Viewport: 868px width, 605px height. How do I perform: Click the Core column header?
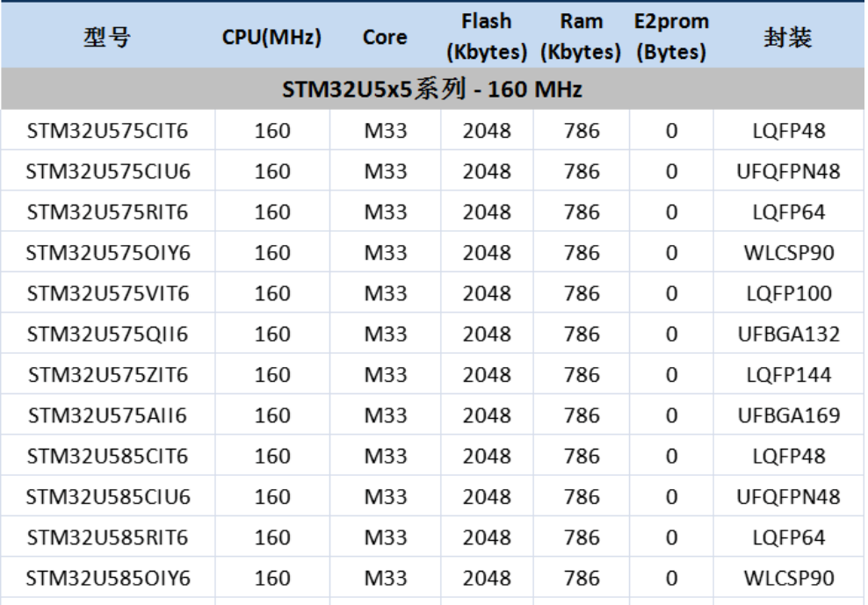click(385, 37)
